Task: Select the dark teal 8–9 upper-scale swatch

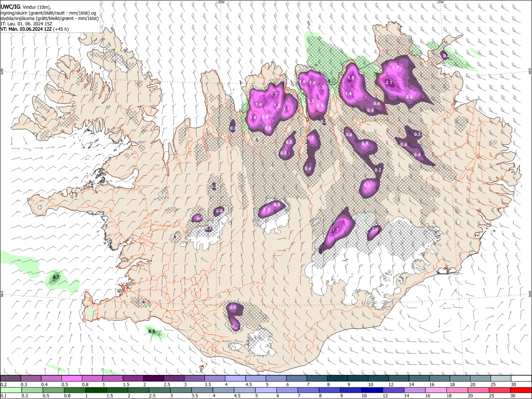Action: click(x=337, y=379)
